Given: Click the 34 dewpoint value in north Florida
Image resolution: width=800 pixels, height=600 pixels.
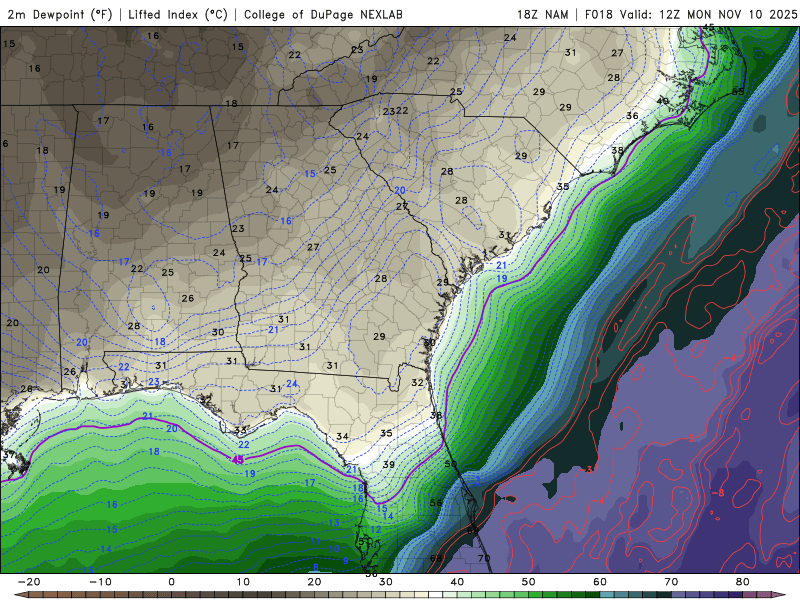Looking at the screenshot, I should click(342, 436).
